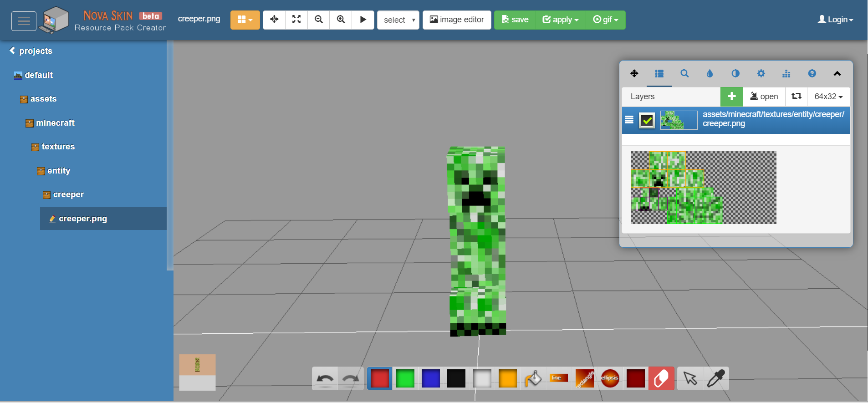
Task: Add a new layer with plus button
Action: point(732,96)
